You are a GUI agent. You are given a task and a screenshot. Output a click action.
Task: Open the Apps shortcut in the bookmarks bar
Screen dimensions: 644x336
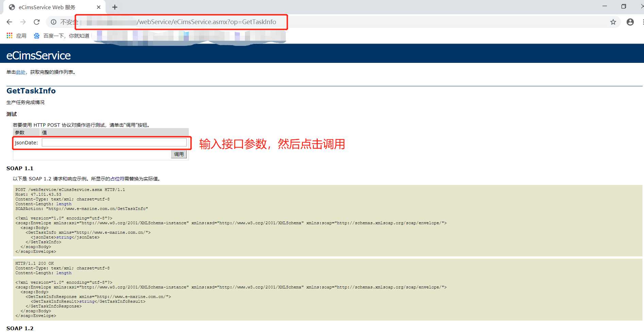16,36
